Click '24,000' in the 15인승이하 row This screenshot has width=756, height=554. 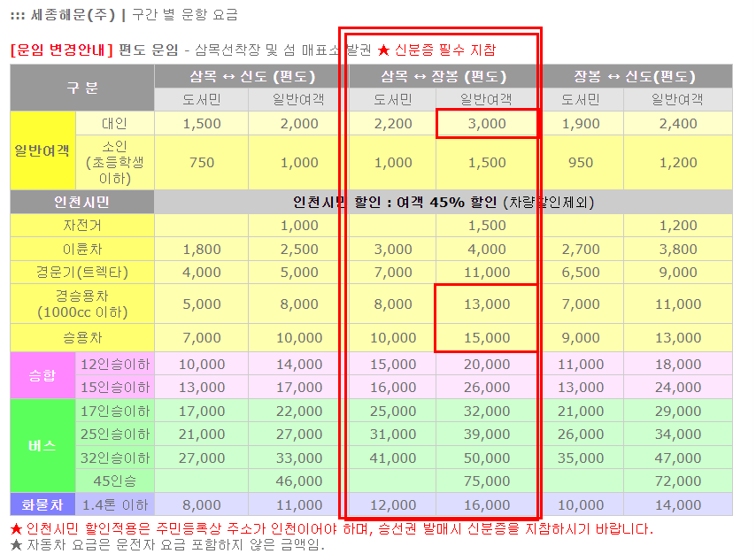pos(678,387)
